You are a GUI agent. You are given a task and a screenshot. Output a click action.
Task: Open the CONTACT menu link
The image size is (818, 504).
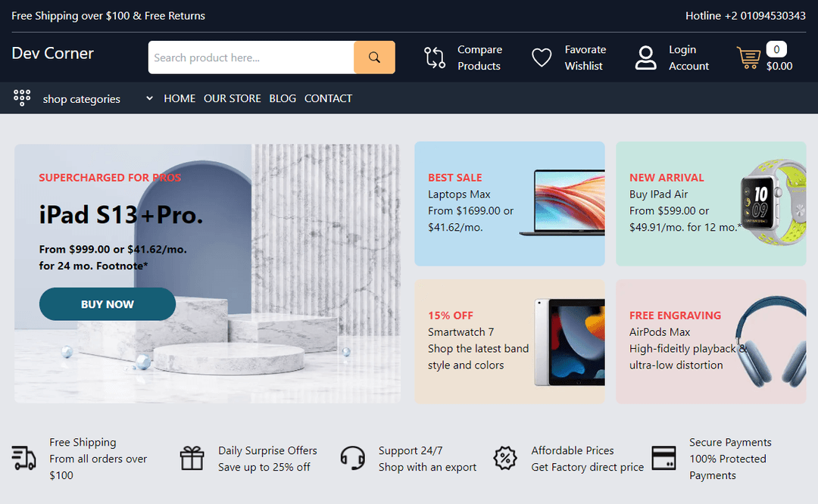(328, 98)
